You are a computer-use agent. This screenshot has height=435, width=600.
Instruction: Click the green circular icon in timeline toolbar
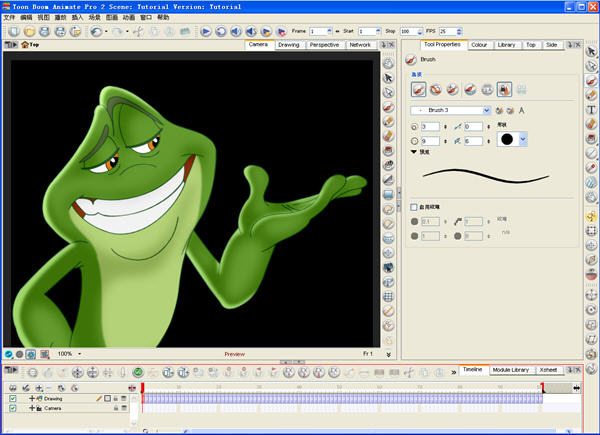(137, 372)
